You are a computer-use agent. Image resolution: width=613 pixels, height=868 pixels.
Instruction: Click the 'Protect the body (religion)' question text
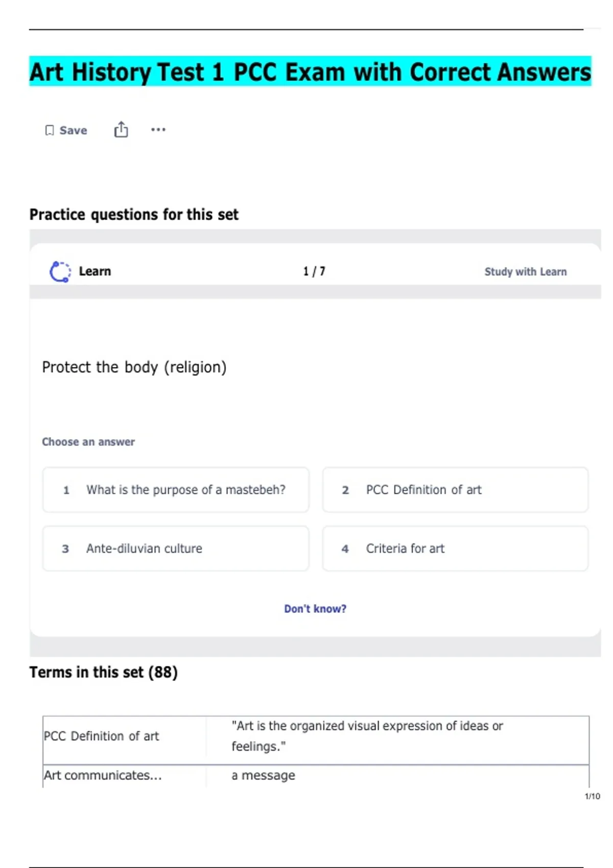[x=134, y=367]
